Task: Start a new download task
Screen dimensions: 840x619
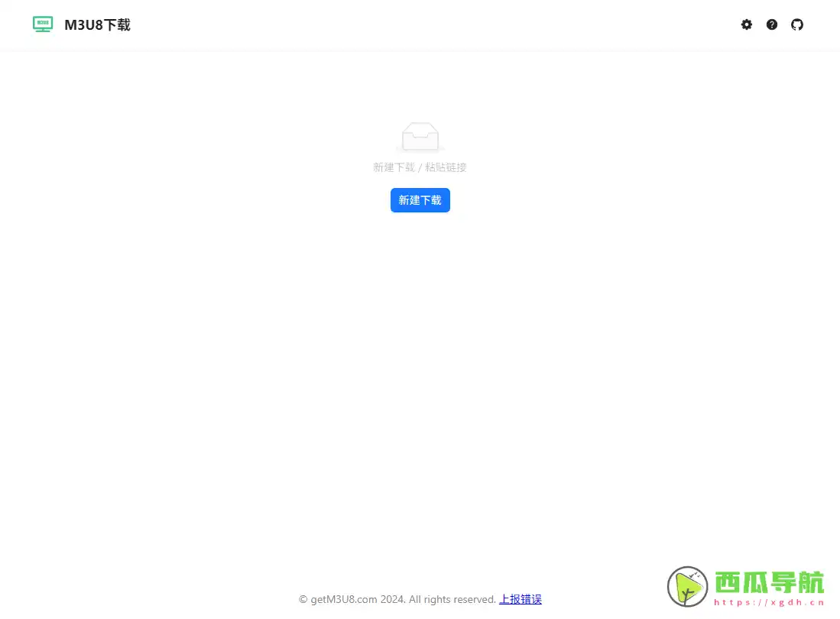Action: point(420,200)
